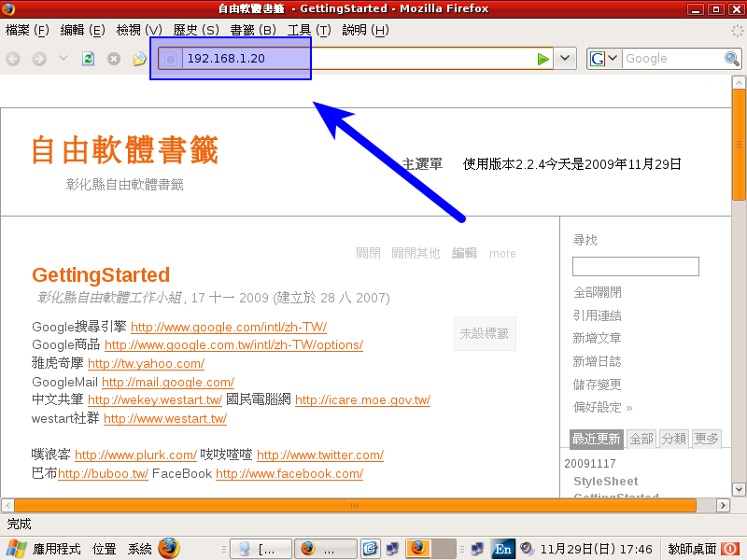Click the 新增文章 sidebar link
The image size is (747, 560).
pos(597,338)
